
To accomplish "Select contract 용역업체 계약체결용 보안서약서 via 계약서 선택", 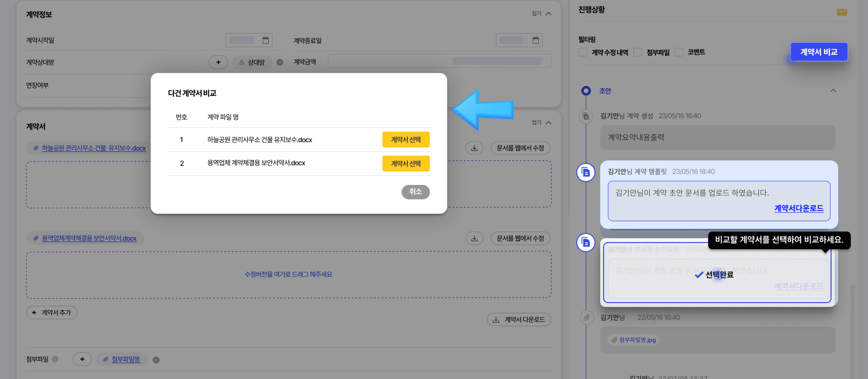I will coord(406,164).
